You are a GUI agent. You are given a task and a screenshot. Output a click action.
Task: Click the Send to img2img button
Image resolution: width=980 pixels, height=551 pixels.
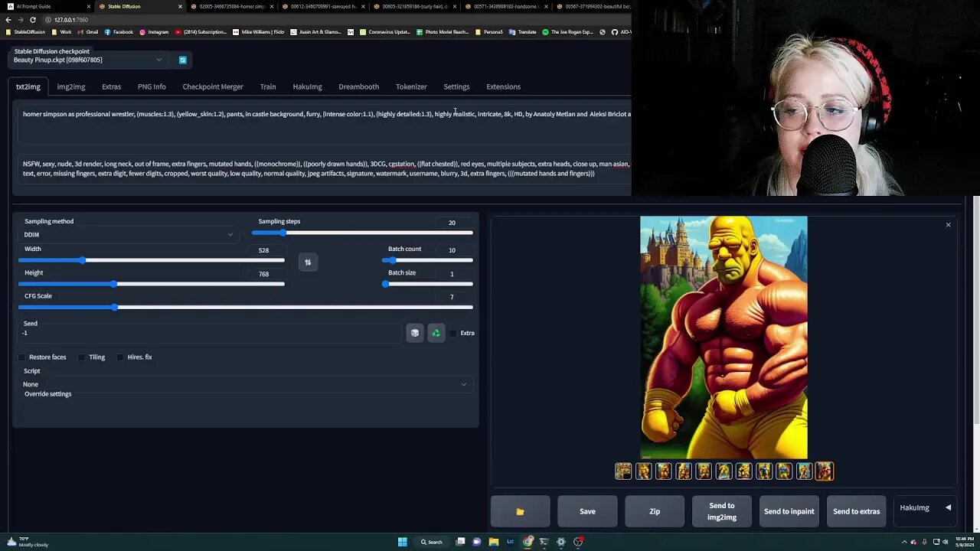[722, 511]
